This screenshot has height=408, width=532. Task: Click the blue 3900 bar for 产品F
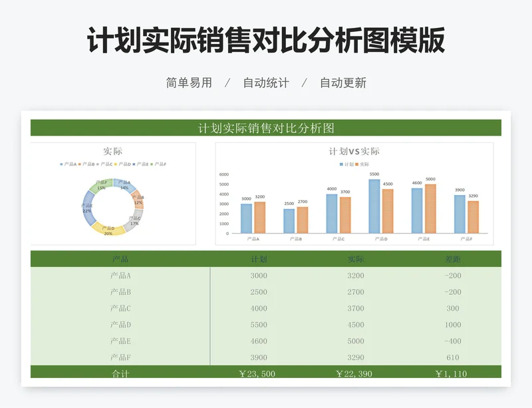pos(460,214)
